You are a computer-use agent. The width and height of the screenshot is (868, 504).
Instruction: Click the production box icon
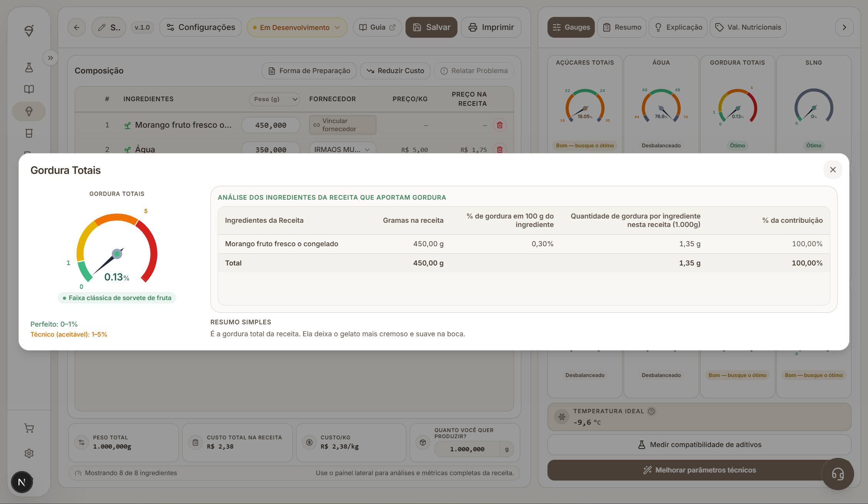coord(423,442)
